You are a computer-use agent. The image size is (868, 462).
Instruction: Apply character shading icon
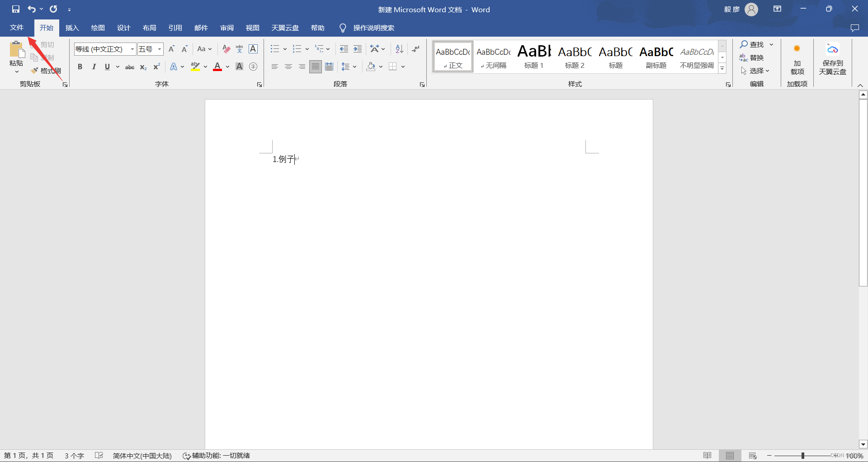[240, 67]
